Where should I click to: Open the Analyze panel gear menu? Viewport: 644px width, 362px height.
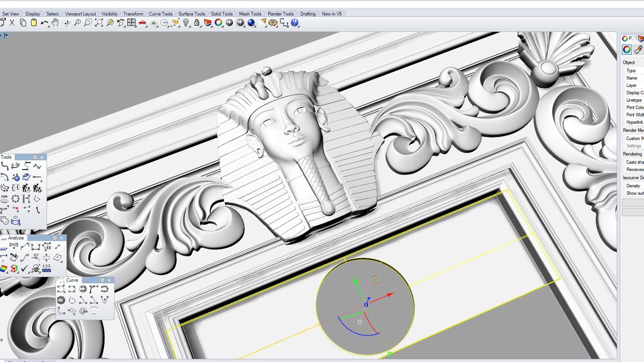pos(54,238)
